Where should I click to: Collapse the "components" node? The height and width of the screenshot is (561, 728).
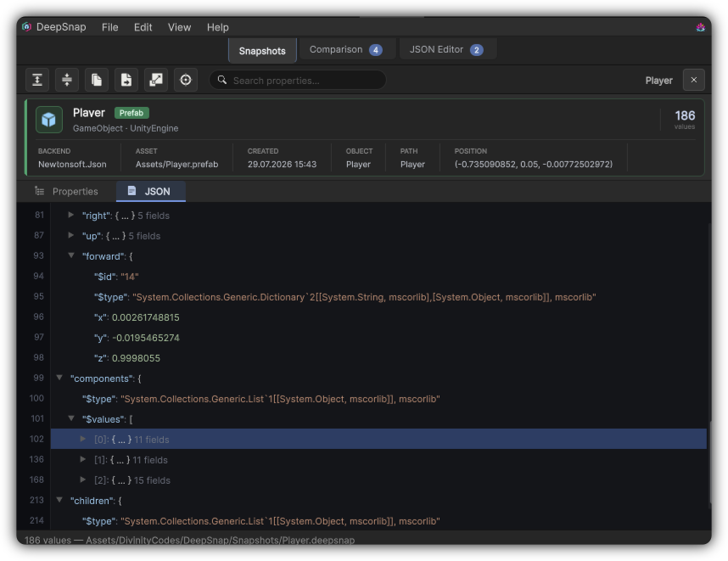click(59, 378)
